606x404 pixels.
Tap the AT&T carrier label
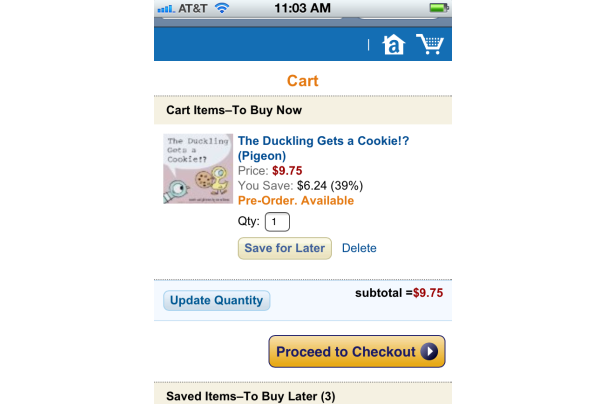point(194,8)
